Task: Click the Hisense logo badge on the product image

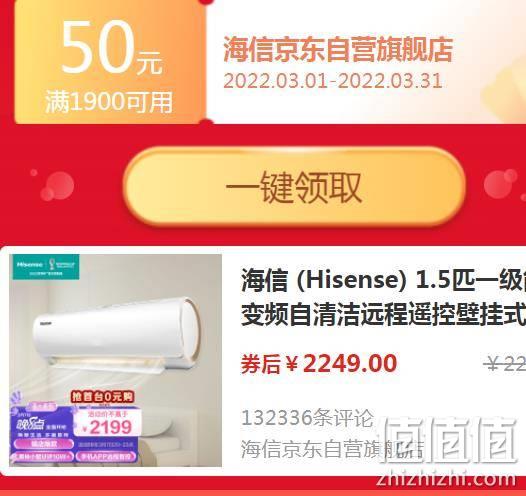Action: pyautogui.click(x=44, y=267)
